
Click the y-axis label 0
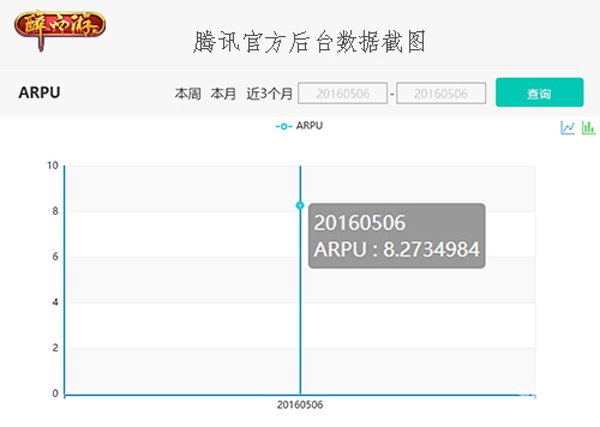pos(55,394)
